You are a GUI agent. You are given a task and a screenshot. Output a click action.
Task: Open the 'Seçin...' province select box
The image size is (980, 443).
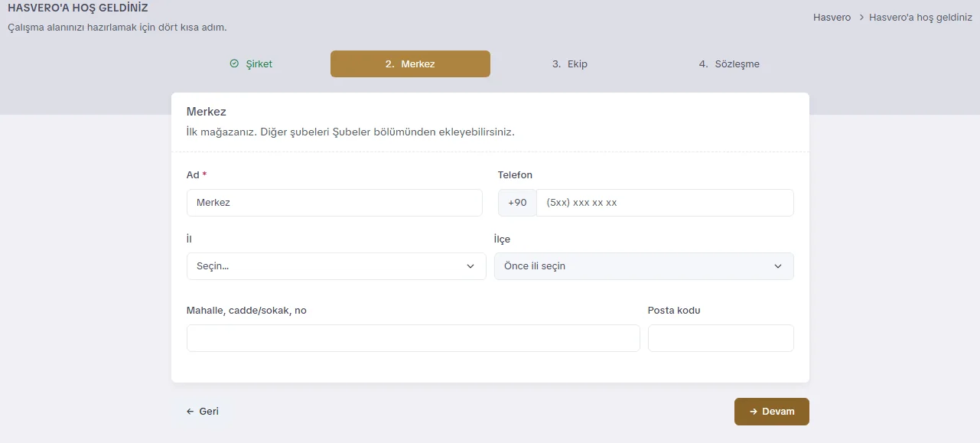coord(337,266)
